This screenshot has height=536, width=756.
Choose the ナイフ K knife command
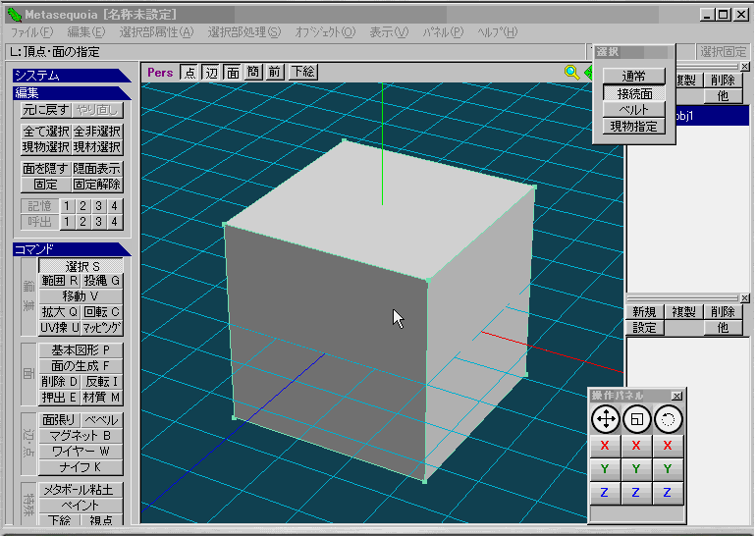81,467
